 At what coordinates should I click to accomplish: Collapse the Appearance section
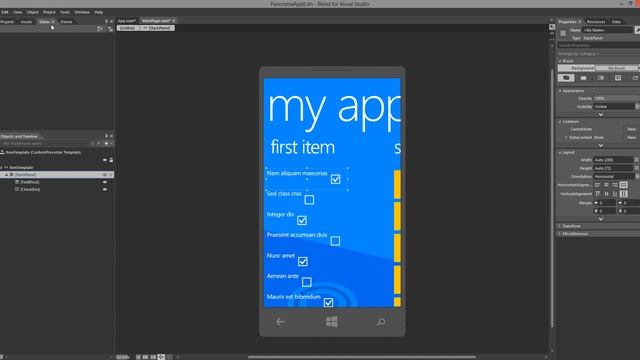(560, 91)
